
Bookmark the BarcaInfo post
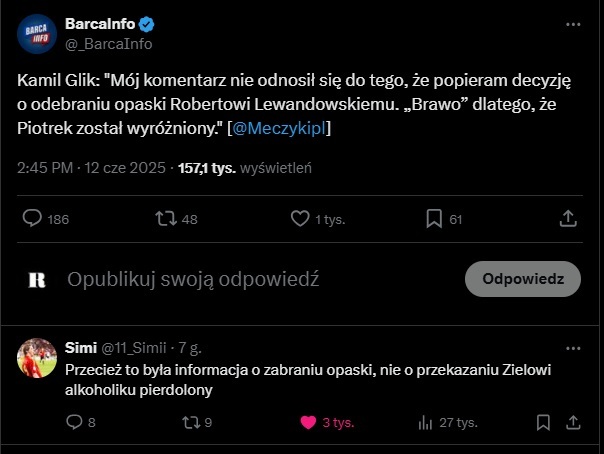coord(434,218)
